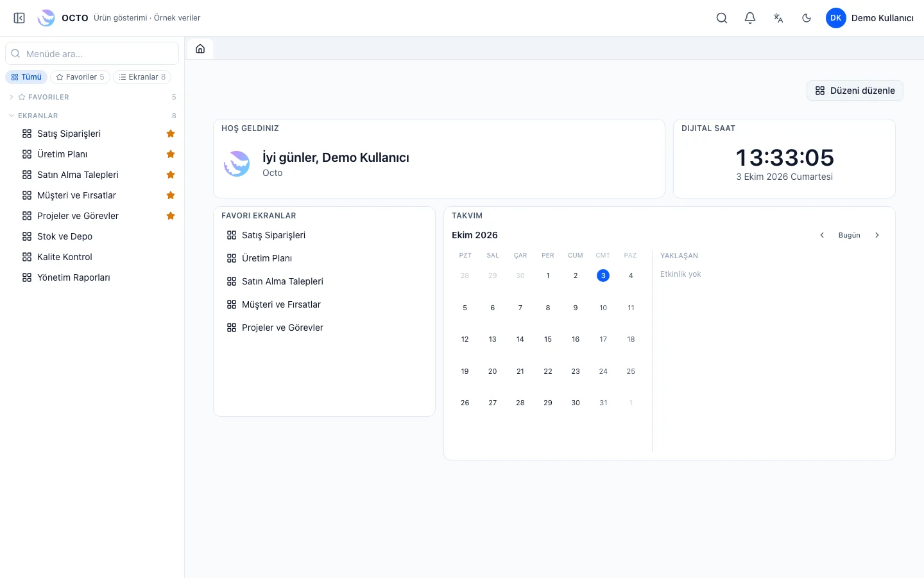Select the Ekranlar filter tab
Image resolution: width=924 pixels, height=578 pixels.
(142, 77)
